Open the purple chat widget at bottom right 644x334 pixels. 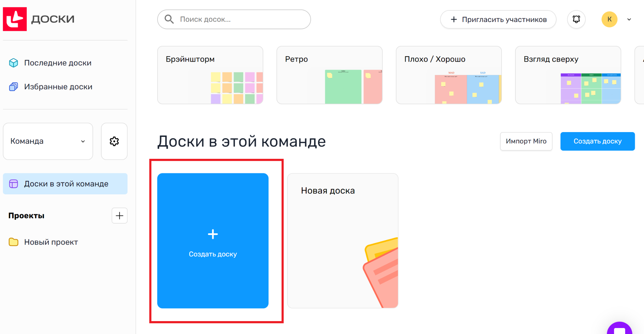[619, 328]
